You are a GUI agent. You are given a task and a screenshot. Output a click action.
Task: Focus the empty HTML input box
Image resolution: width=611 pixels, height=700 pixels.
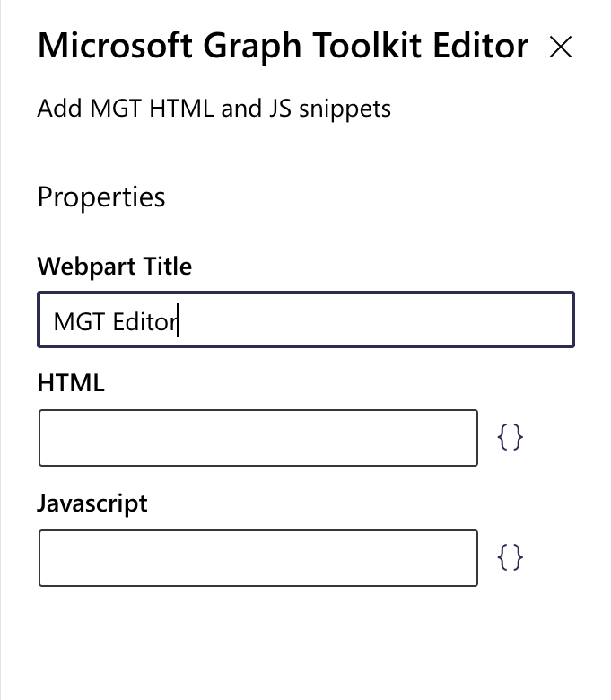257,438
